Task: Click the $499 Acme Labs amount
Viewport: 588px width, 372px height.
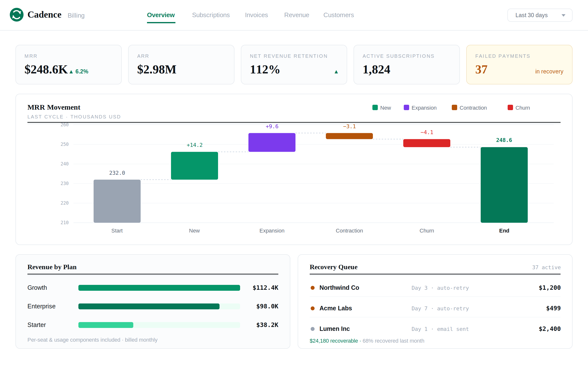Action: (553, 308)
